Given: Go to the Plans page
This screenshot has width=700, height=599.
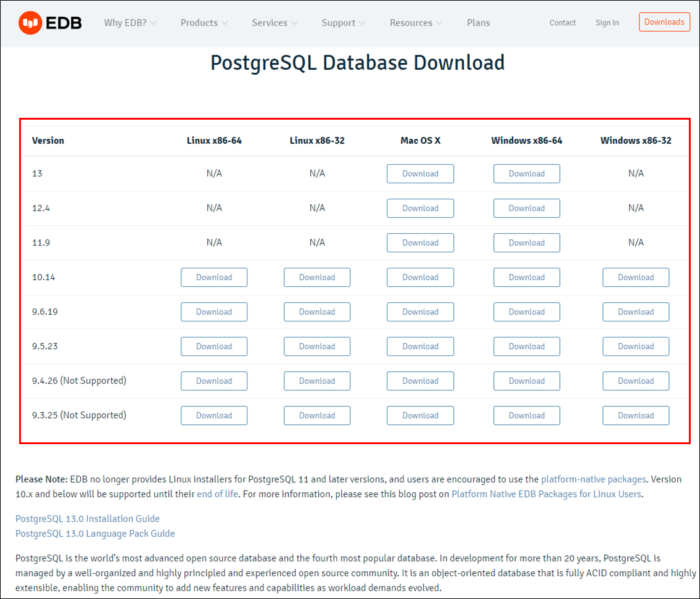Looking at the screenshot, I should pos(478,23).
